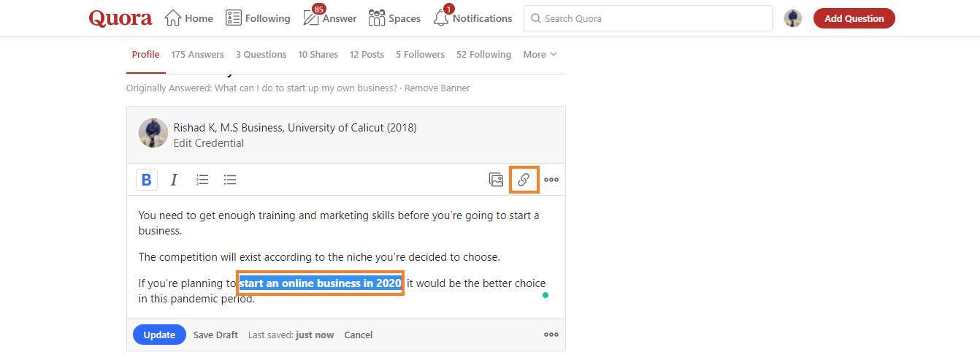The height and width of the screenshot is (355, 980).
Task: Click the 1 badge on Notifications
Action: pos(448,9)
